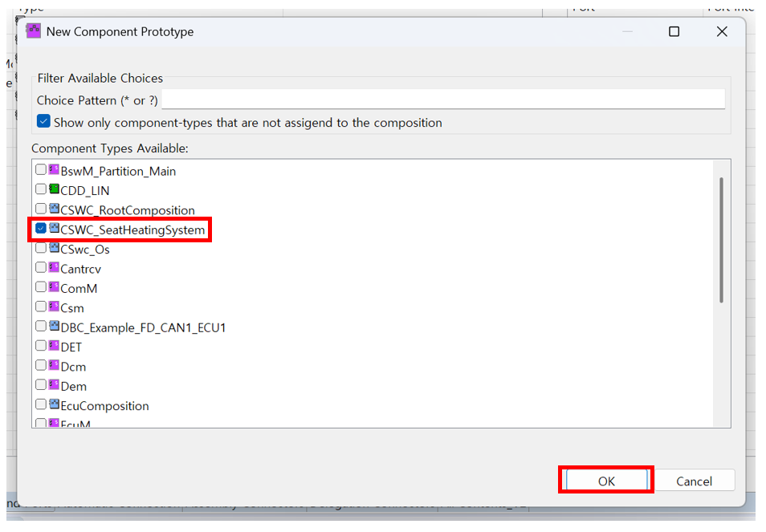Viewport: 766px width, 532px height.
Task: Click the EcuComposition icon
Action: coord(54,405)
